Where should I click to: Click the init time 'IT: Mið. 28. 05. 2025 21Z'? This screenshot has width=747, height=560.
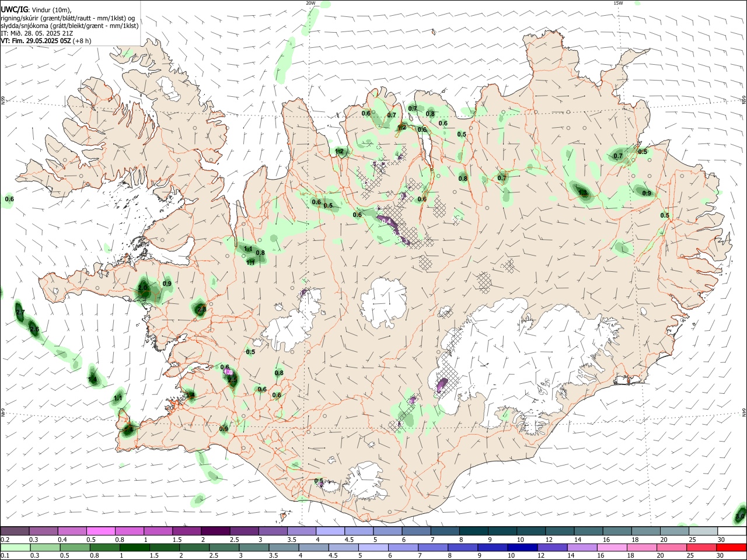click(x=37, y=33)
